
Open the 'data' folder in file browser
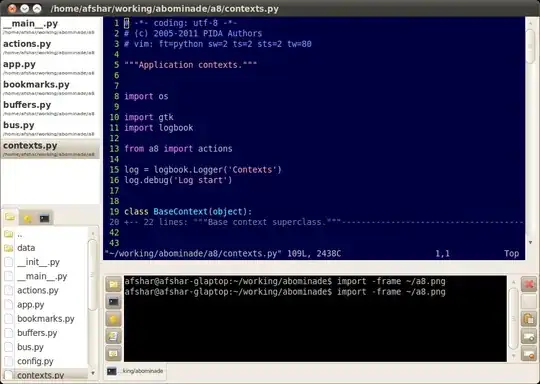[x=45, y=248]
